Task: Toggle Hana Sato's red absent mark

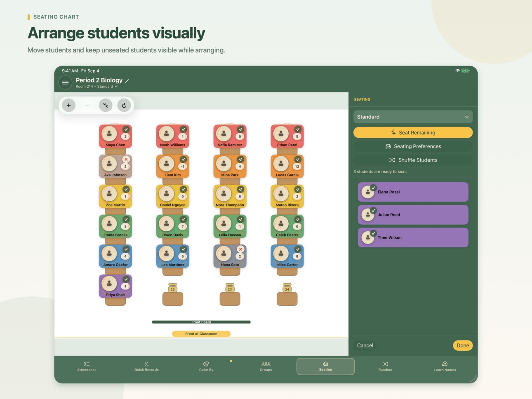Action: click(241, 249)
